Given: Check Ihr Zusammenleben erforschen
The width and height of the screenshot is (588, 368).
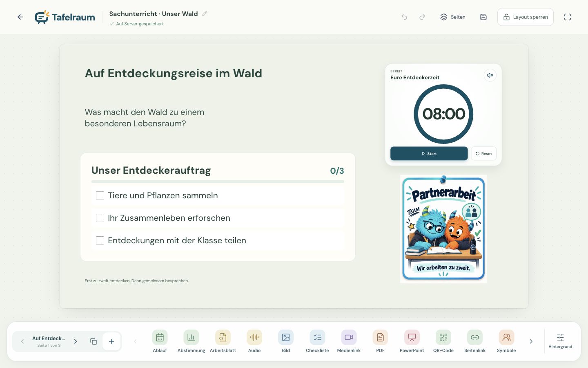Looking at the screenshot, I should tap(100, 218).
